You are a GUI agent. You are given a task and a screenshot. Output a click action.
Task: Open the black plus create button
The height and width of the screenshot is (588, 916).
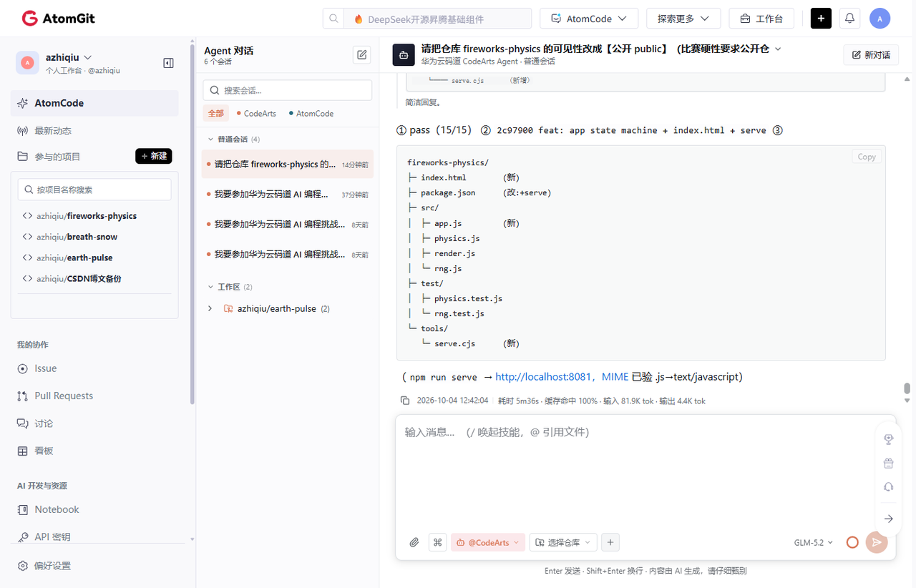tap(821, 19)
